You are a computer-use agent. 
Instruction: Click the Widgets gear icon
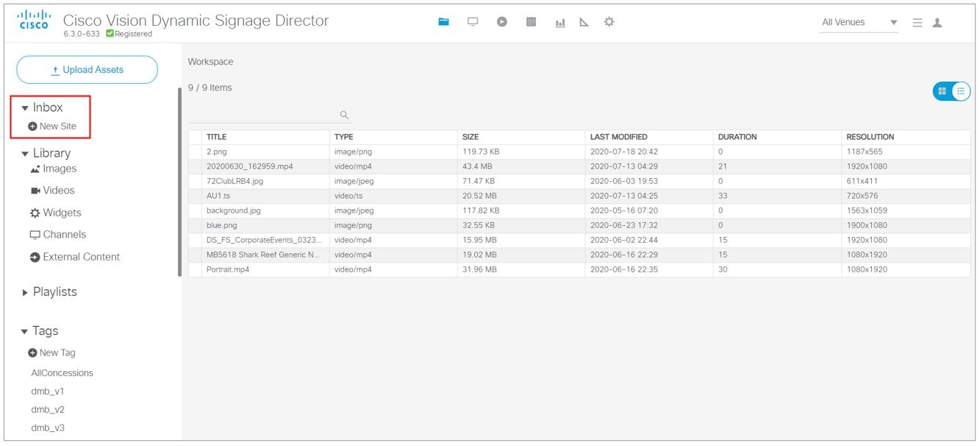click(x=35, y=213)
